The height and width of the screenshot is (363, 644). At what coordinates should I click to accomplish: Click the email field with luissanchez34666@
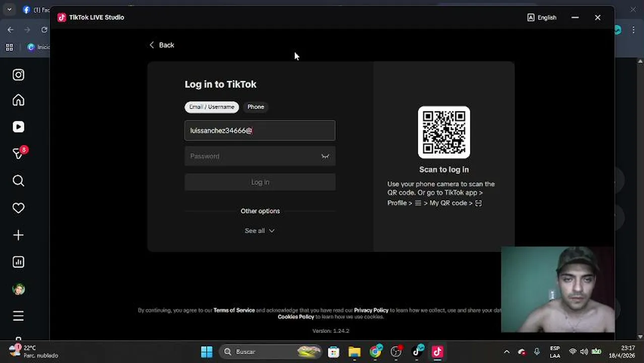tap(260, 131)
